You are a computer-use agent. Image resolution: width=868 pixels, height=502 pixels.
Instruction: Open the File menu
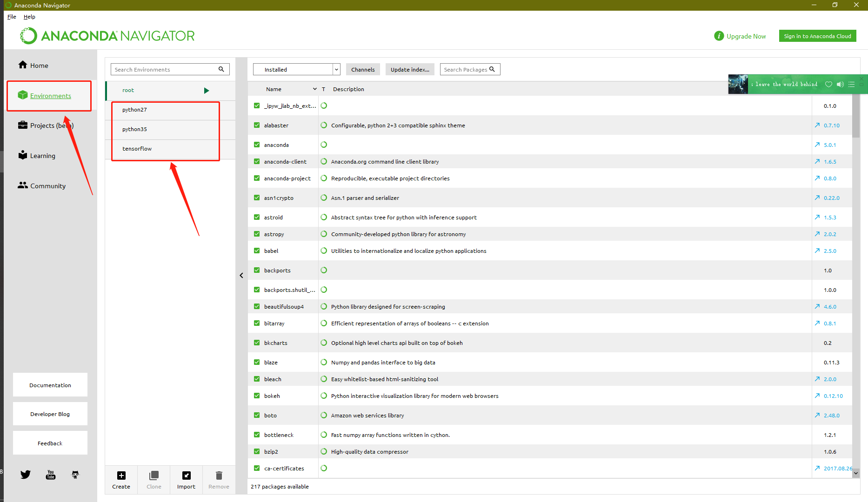(x=11, y=17)
